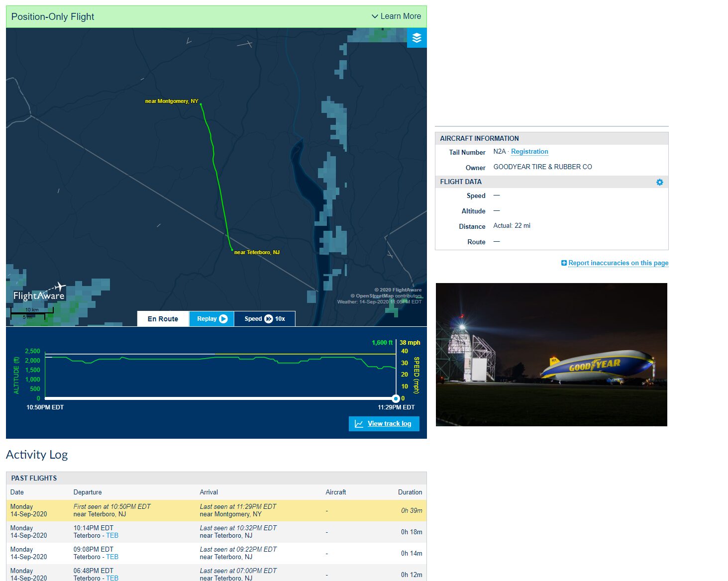Open the map layers icon
This screenshot has height=581, width=728.
pyautogui.click(x=416, y=38)
